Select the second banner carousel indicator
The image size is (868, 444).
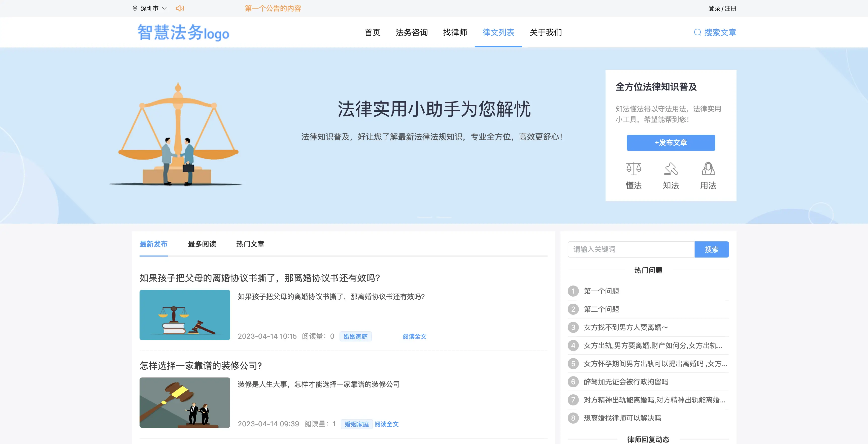pos(444,217)
